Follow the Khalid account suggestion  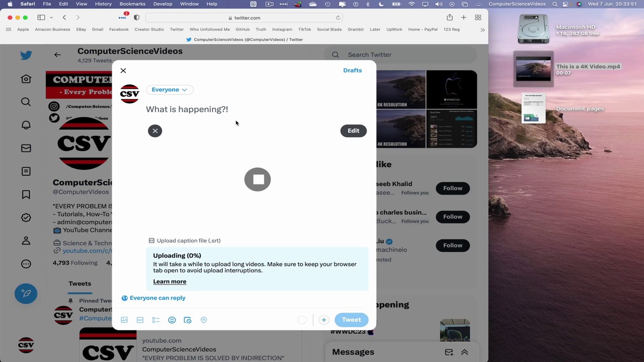click(x=452, y=188)
